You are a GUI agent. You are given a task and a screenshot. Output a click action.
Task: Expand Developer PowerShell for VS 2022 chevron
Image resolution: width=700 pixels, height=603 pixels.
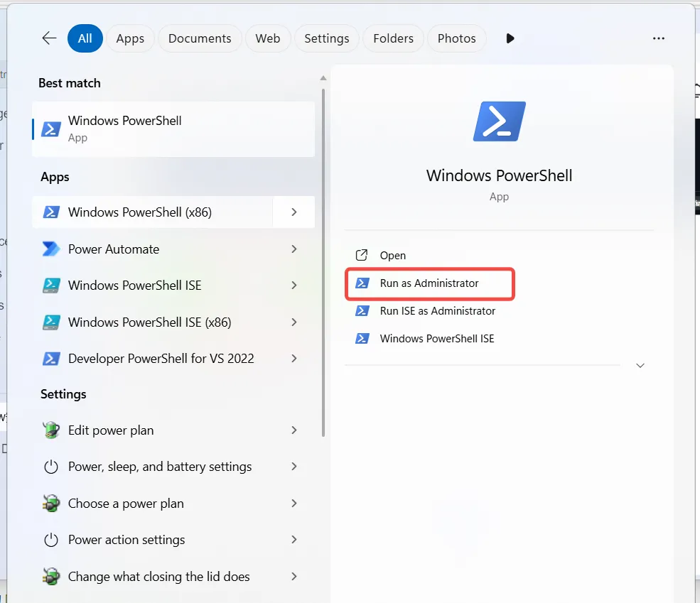[x=294, y=359]
